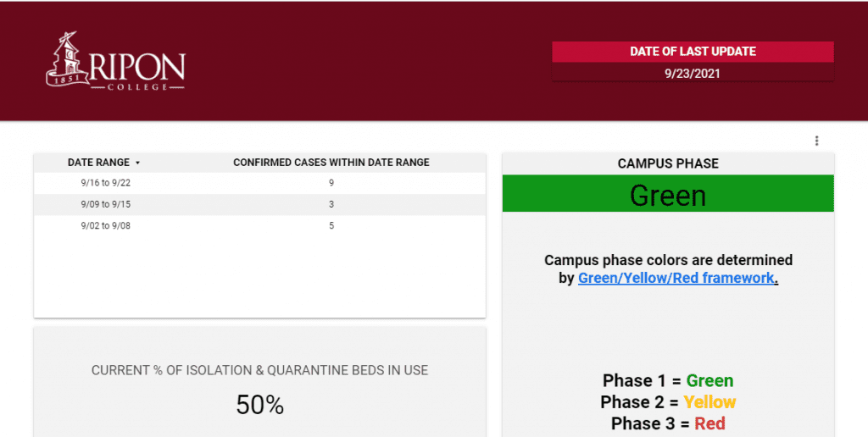Screen dimensions: 868x437
Task: Select the 9/02 to 9/08 date range
Action: click(106, 225)
